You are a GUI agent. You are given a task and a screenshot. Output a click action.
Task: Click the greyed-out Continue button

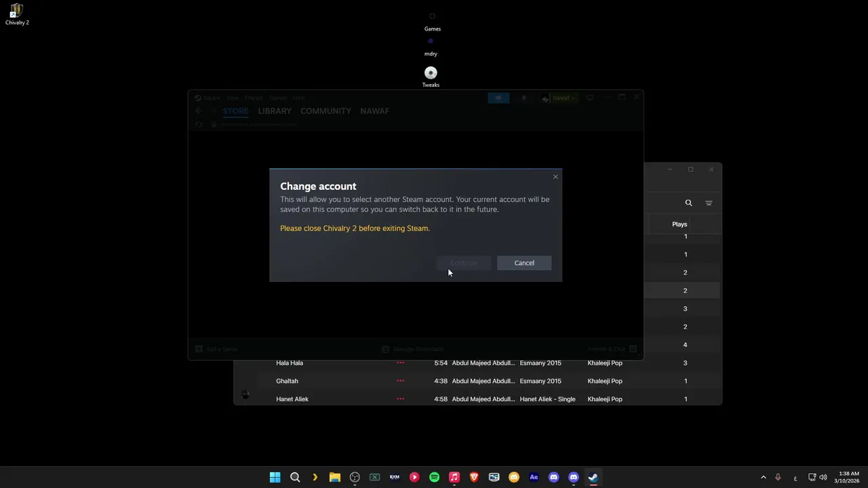[464, 263]
